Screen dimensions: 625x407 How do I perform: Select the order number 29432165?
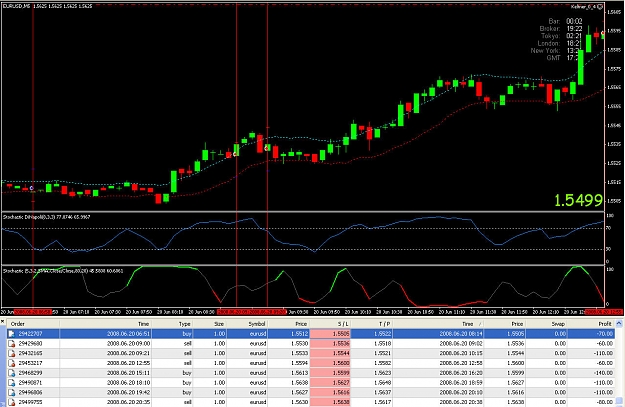point(30,354)
